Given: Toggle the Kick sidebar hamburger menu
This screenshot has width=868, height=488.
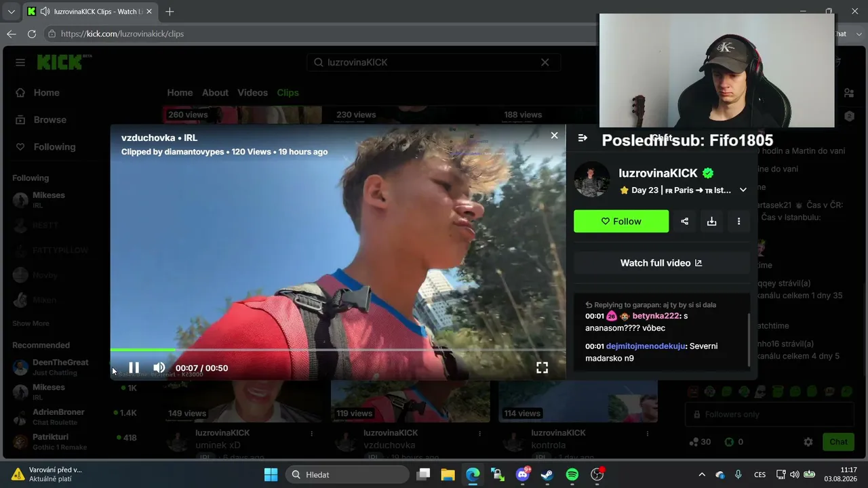Looking at the screenshot, I should 20,62.
